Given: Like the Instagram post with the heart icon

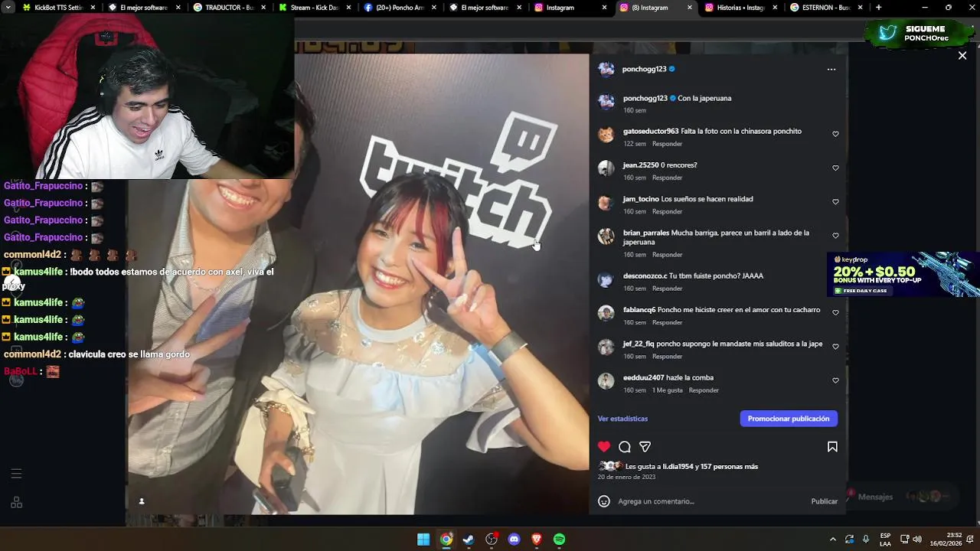Looking at the screenshot, I should point(604,447).
